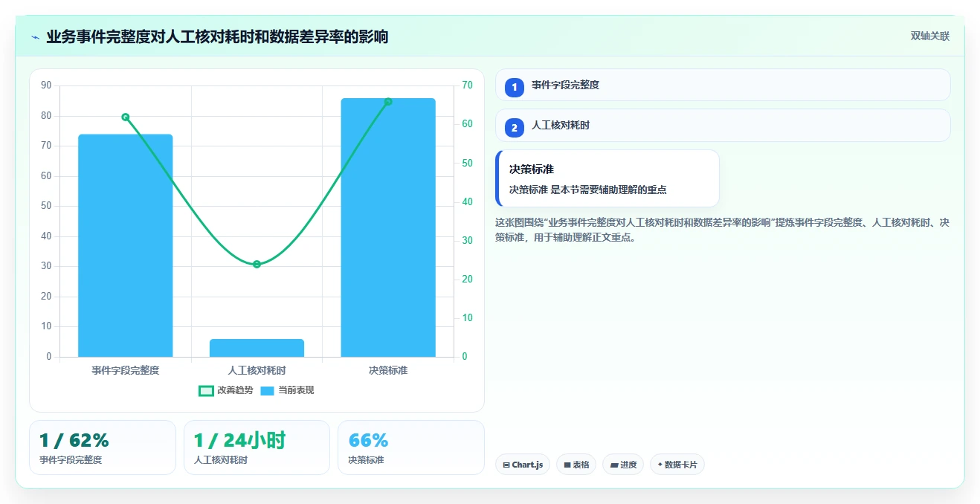Click the 表格 tag
The image size is (980, 504).
(576, 465)
